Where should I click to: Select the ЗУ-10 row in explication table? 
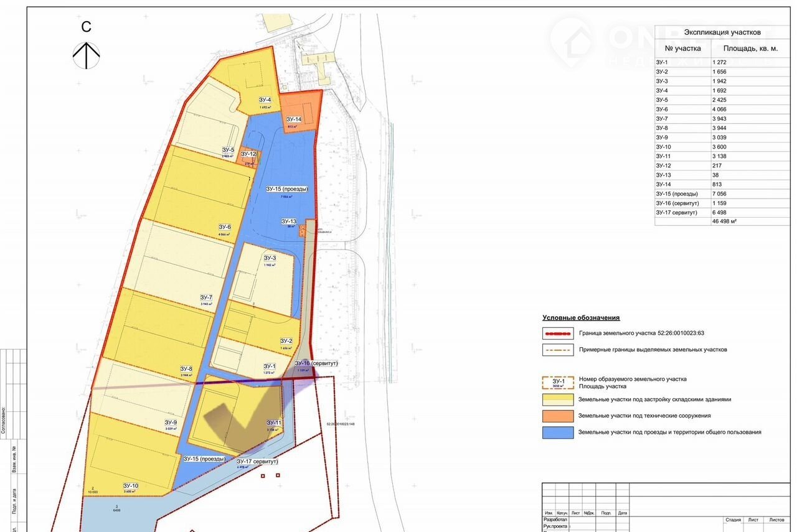(x=722, y=147)
